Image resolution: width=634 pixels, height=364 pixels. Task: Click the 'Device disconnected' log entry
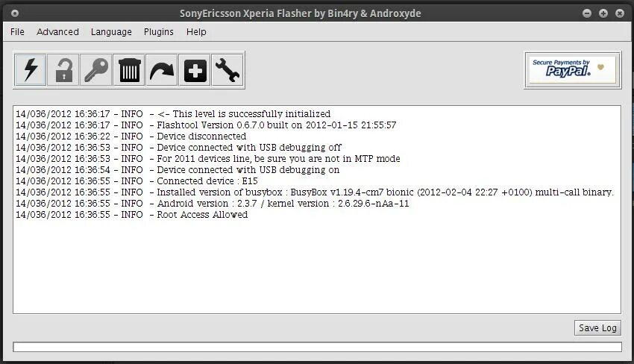(x=131, y=136)
